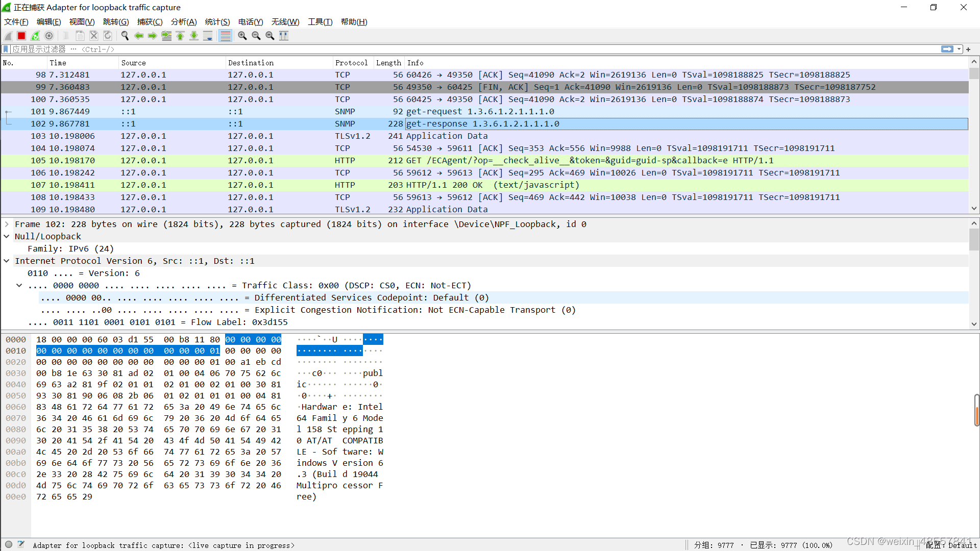Click the Resize columns icon

pos(284,36)
